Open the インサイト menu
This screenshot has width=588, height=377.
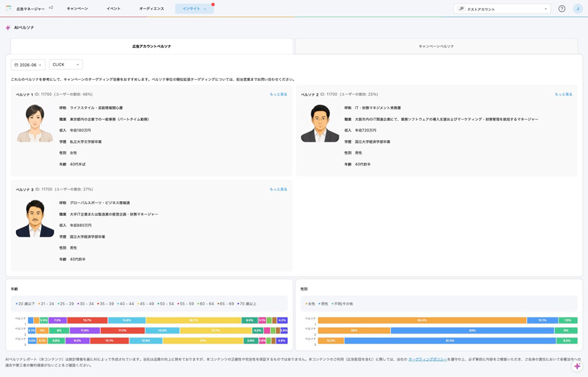click(x=194, y=9)
